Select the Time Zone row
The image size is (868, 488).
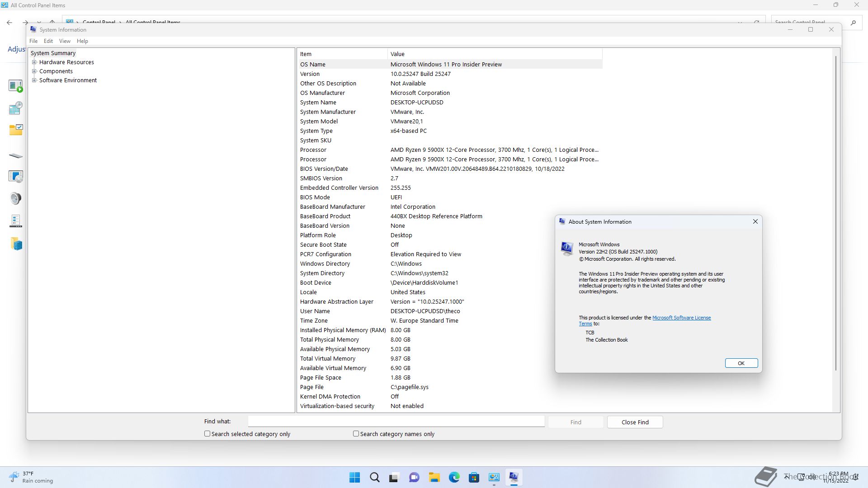click(x=450, y=320)
